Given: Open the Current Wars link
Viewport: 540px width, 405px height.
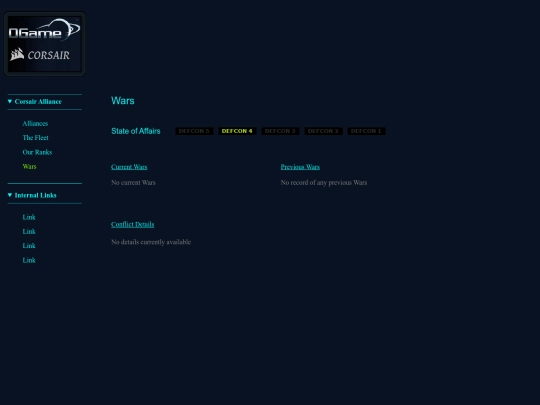Looking at the screenshot, I should pyautogui.click(x=129, y=167).
